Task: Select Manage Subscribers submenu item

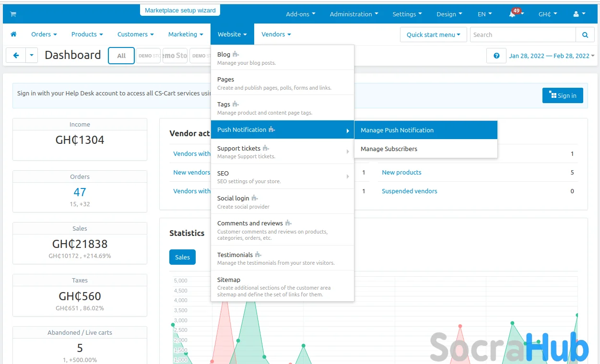Action: click(389, 149)
